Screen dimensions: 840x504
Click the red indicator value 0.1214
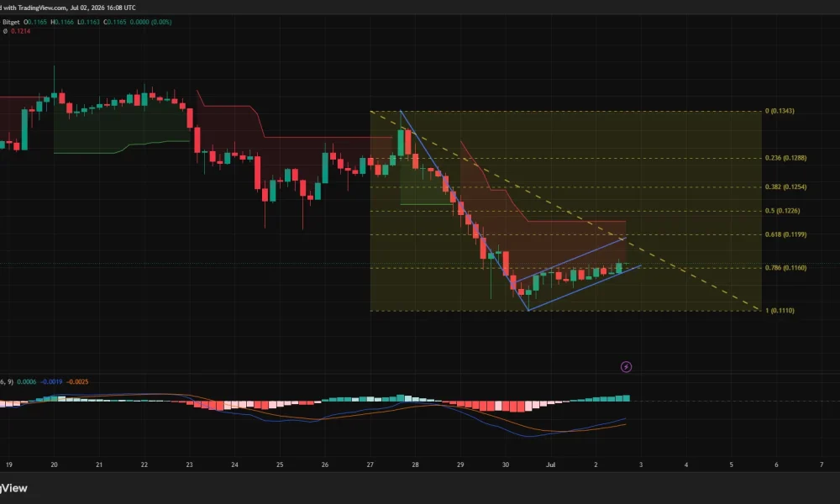pos(20,31)
